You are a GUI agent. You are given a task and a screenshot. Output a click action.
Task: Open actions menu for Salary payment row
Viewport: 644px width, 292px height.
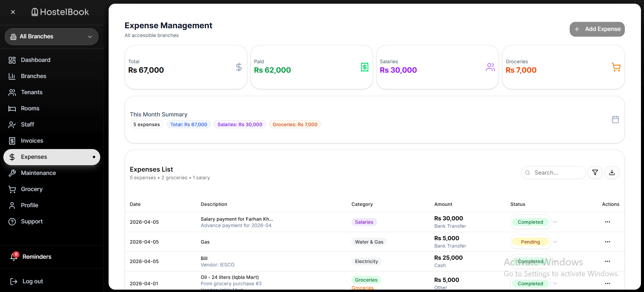pos(607,222)
